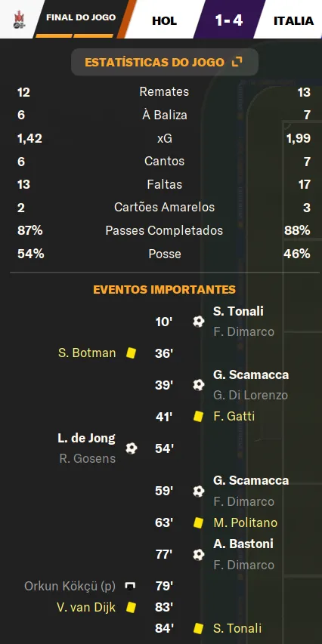The image size is (322, 644).
Task: Click the goal ball icon at 10'
Action: tap(199, 321)
